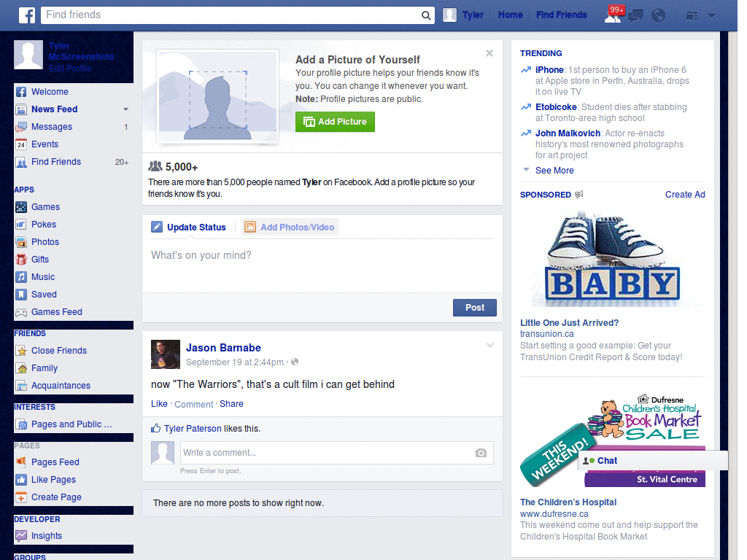Click Edit Profile link
This screenshot has height=560, width=747.
point(70,69)
